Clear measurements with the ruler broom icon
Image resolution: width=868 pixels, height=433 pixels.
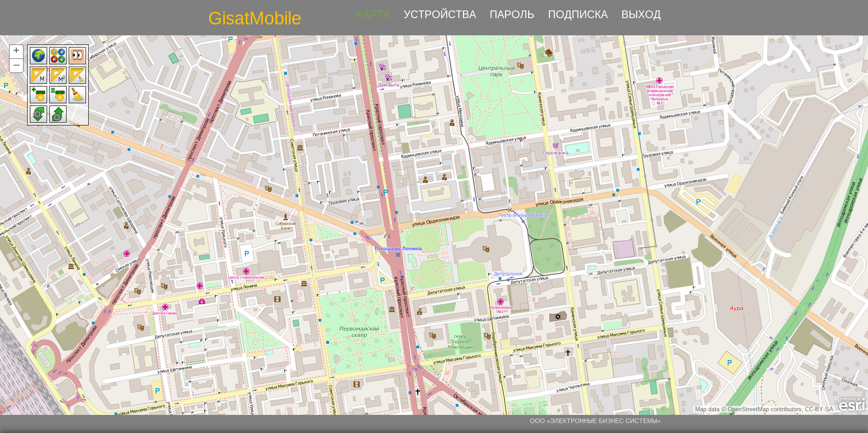77,75
